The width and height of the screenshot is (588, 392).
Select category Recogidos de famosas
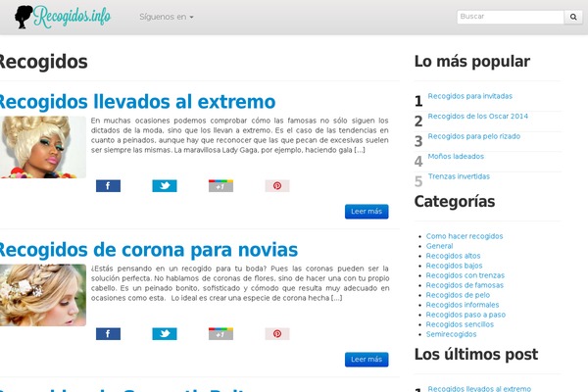click(x=465, y=285)
